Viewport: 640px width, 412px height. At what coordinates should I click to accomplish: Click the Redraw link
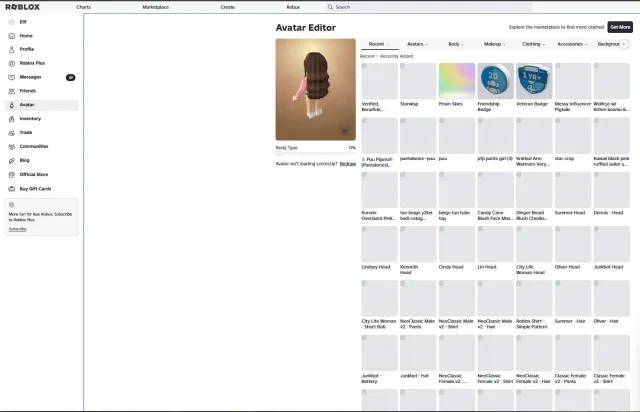coord(348,164)
